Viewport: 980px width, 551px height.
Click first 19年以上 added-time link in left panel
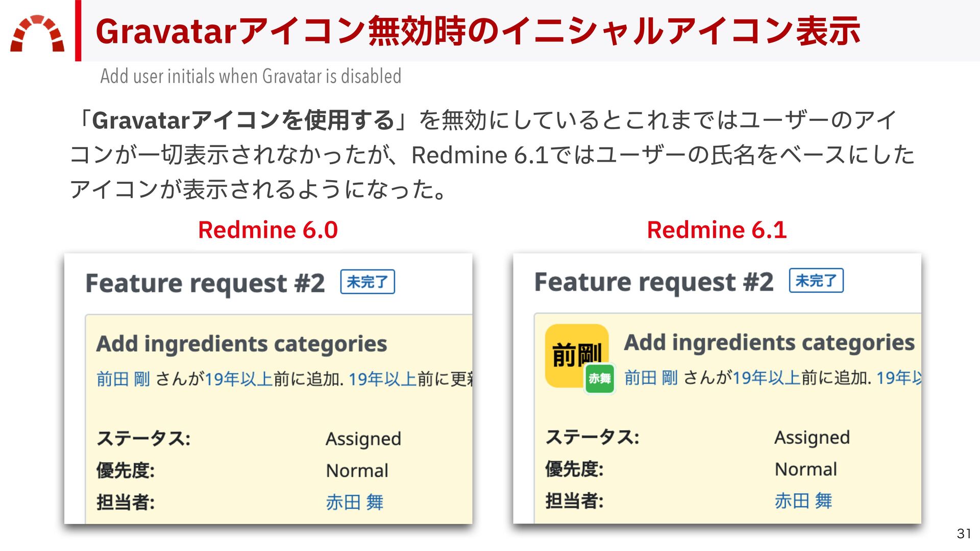point(238,379)
